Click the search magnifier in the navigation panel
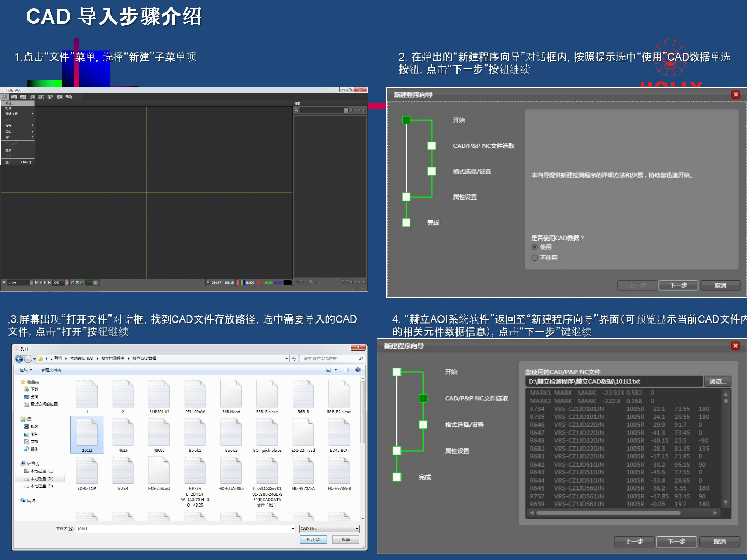This screenshot has width=747, height=560. 296,110
